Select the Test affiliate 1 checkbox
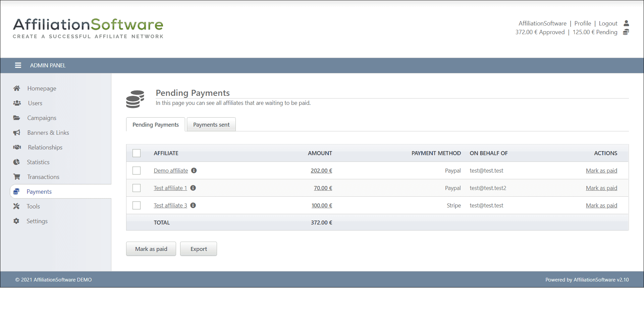This screenshot has height=314, width=644. click(137, 188)
